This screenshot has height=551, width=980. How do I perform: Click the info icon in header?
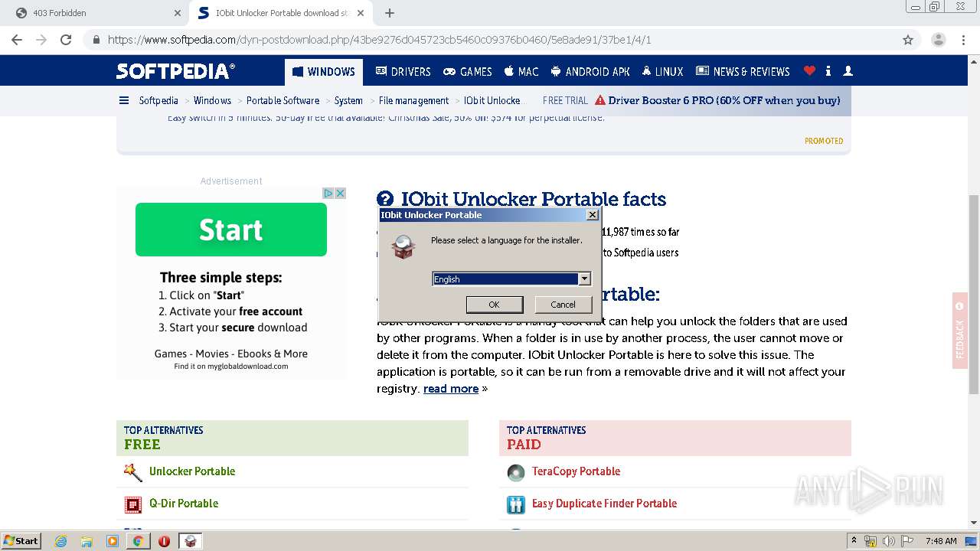[828, 71]
